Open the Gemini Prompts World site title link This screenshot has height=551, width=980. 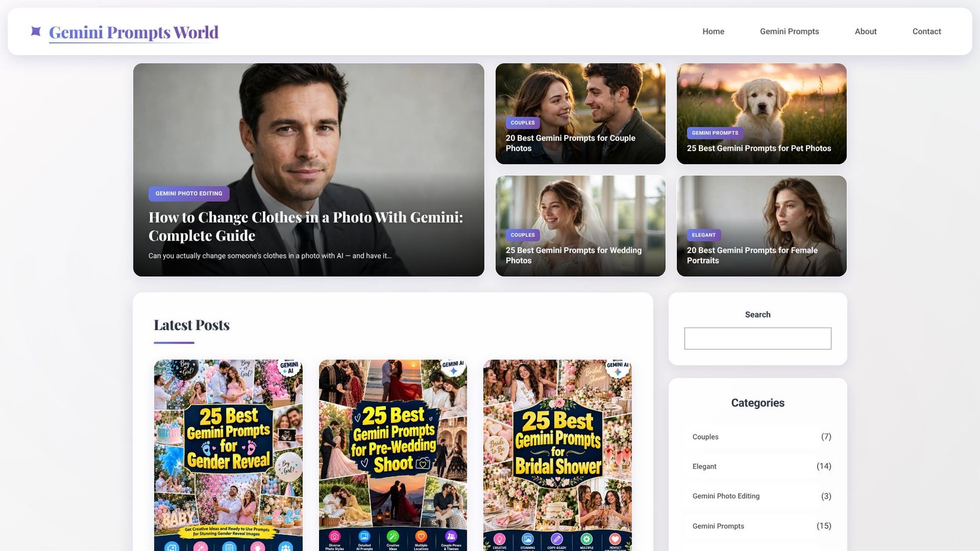[x=134, y=32]
